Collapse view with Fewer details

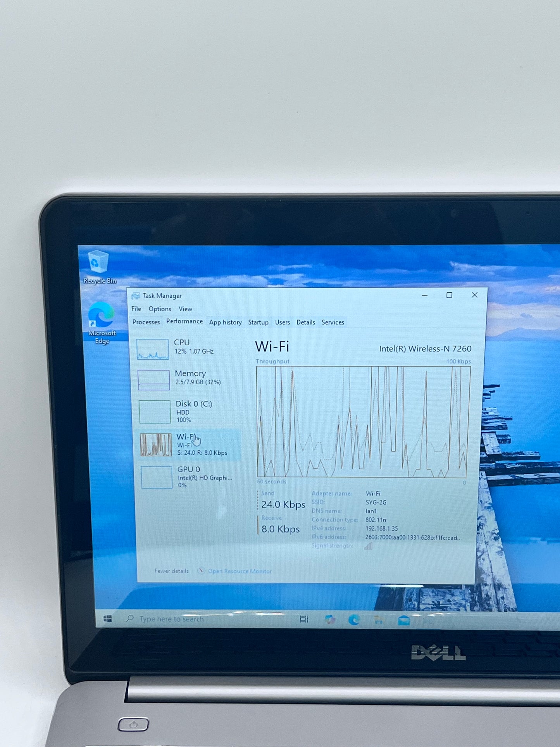(171, 571)
